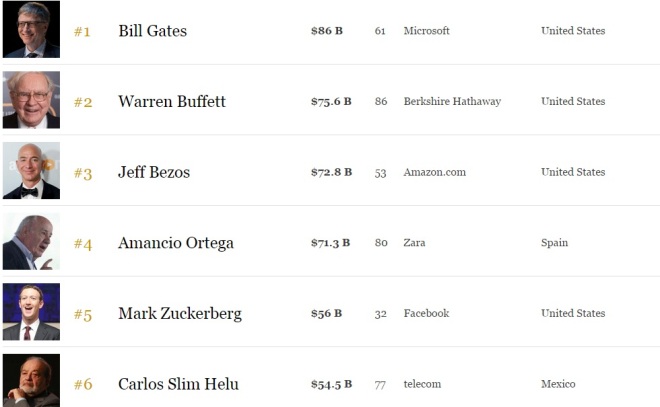Select Amancio Ortega's photo thumbnail
This screenshot has width=660, height=407.
point(31,242)
